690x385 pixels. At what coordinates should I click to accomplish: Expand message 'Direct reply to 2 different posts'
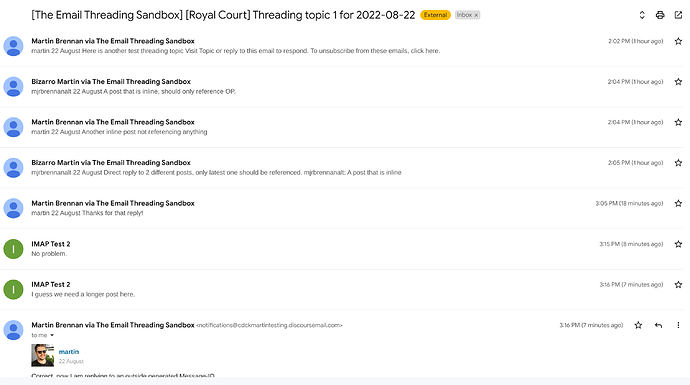(341, 167)
